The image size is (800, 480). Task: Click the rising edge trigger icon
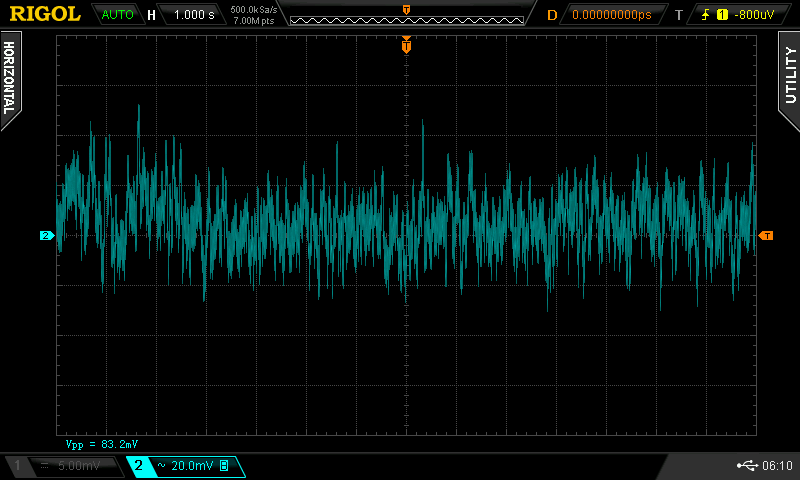click(706, 15)
